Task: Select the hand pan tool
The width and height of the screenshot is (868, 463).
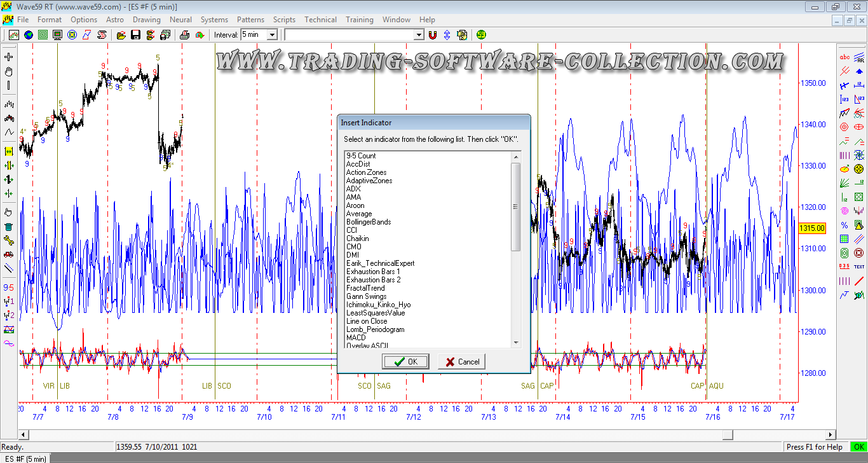Action: pyautogui.click(x=9, y=71)
